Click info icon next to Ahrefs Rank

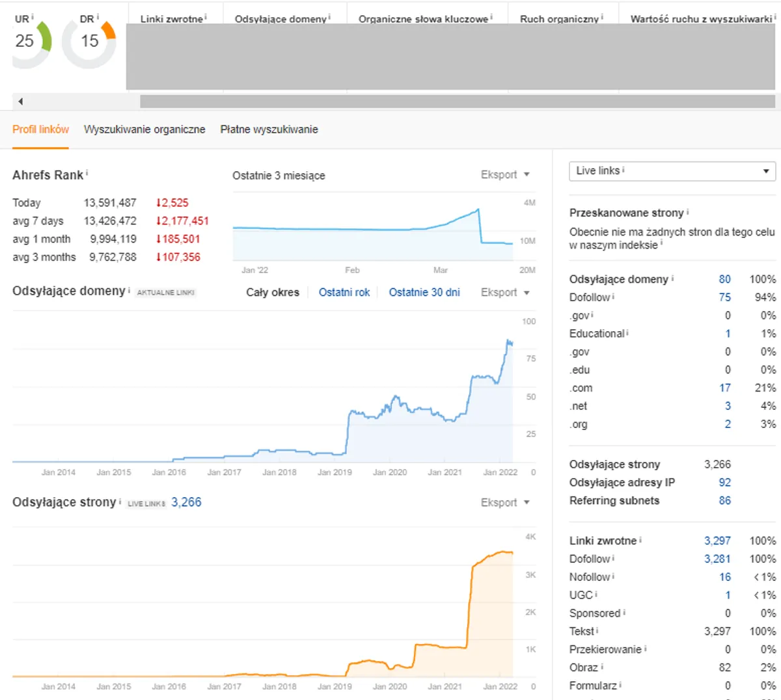click(x=87, y=173)
